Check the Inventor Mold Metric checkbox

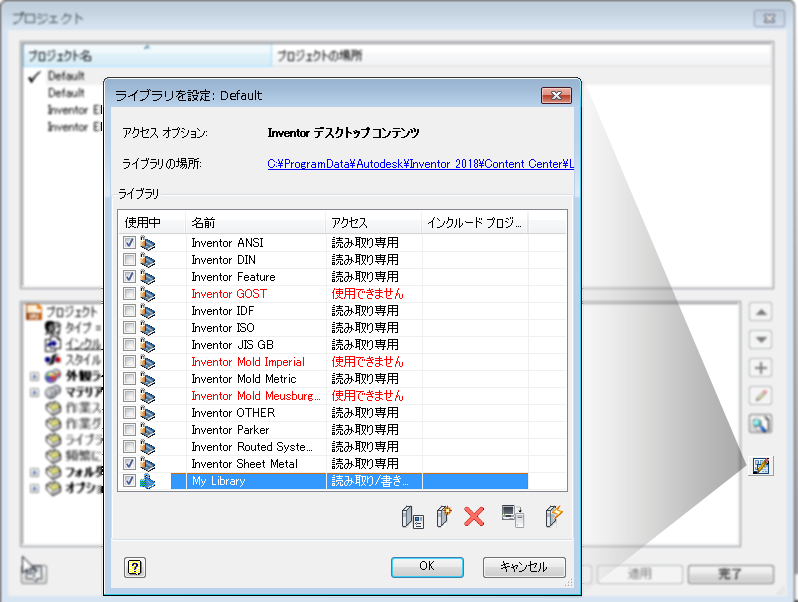coord(129,379)
